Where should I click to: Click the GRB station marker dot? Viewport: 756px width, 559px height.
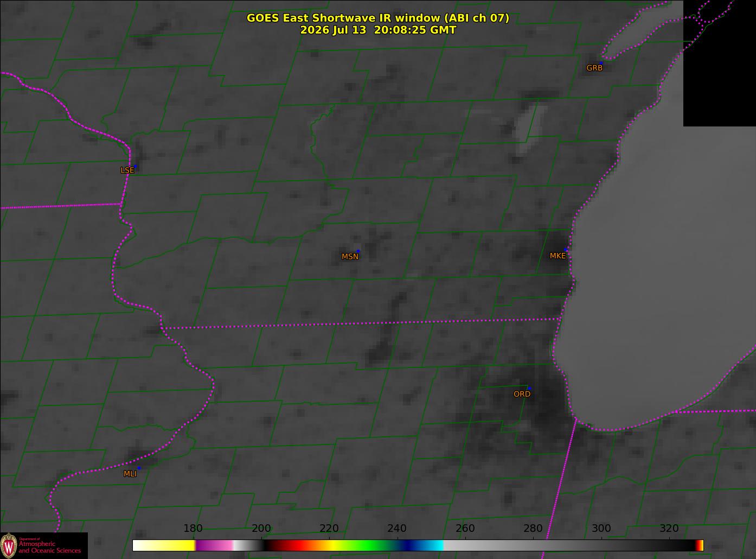[x=600, y=63]
